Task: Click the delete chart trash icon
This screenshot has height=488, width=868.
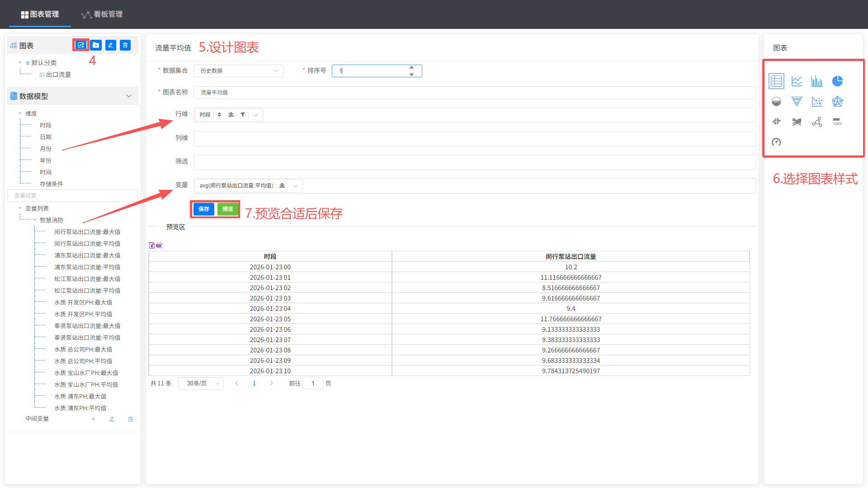Action: point(125,45)
